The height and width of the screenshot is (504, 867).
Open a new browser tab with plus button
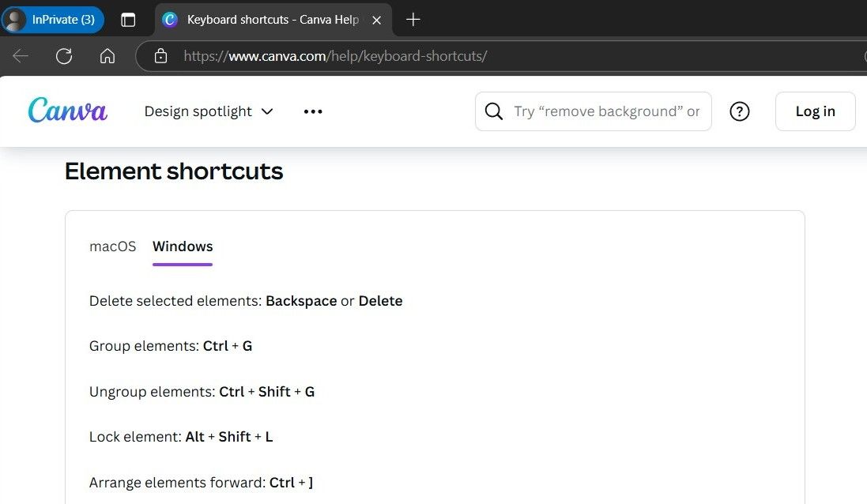coord(412,20)
